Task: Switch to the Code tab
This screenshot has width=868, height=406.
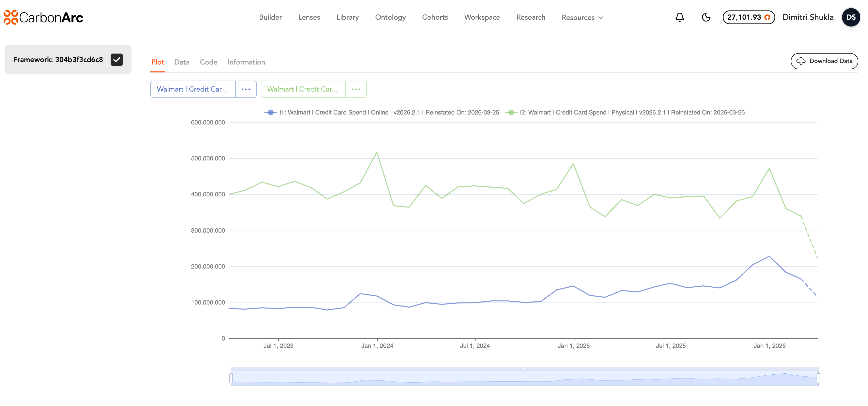Action: [x=208, y=62]
